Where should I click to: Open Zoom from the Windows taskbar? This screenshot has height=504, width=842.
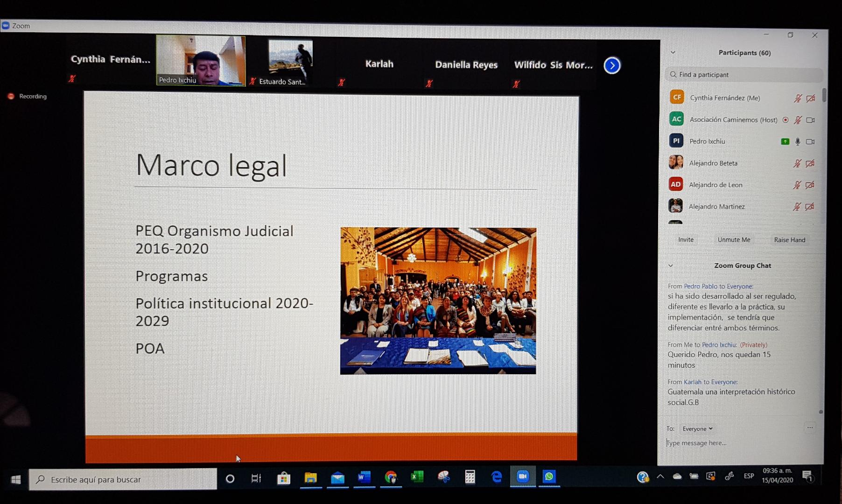(523, 476)
